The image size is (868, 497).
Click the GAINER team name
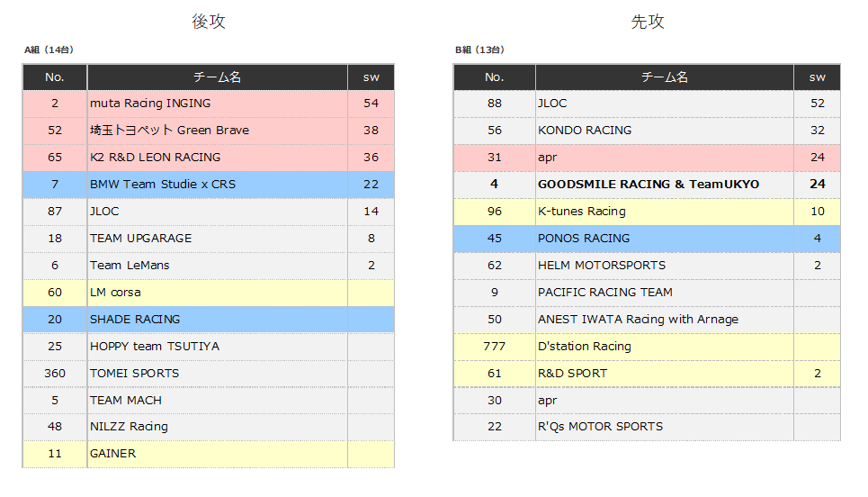coord(112,454)
